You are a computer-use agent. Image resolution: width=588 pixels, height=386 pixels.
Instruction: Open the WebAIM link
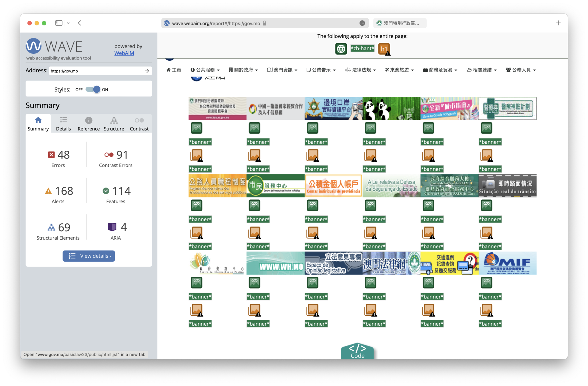[x=124, y=53]
